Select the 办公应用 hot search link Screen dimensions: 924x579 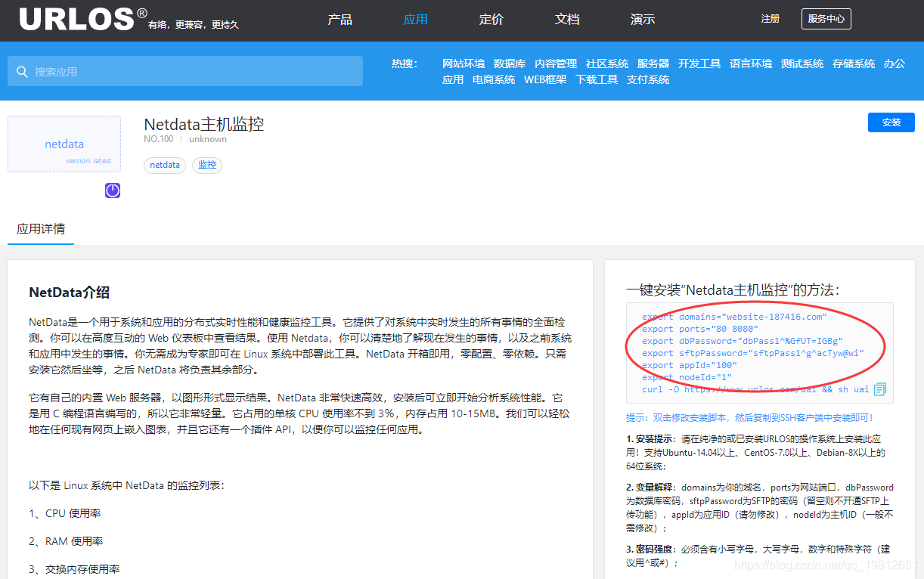(895, 63)
